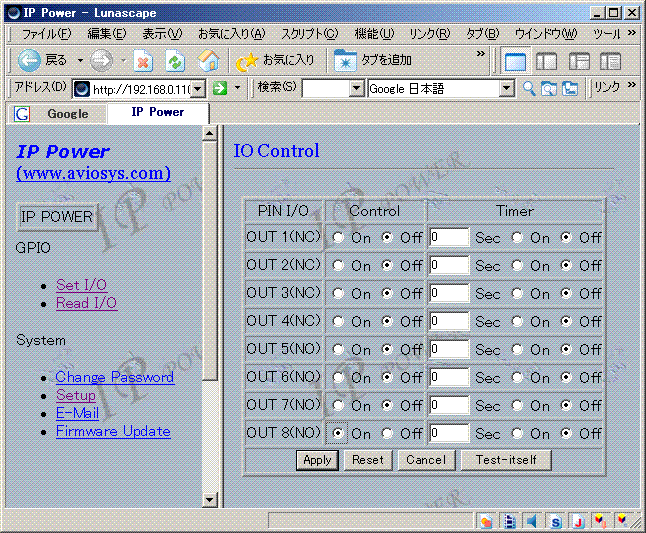This screenshot has height=533, width=646.
Task: Open the Google 日本語 search engine dropdown
Action: pyautogui.click(x=507, y=89)
